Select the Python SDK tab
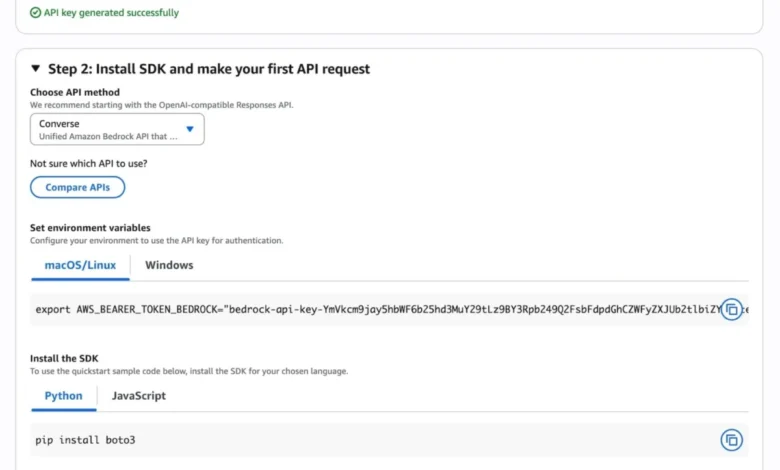Image resolution: width=780 pixels, height=470 pixels. tap(64, 395)
